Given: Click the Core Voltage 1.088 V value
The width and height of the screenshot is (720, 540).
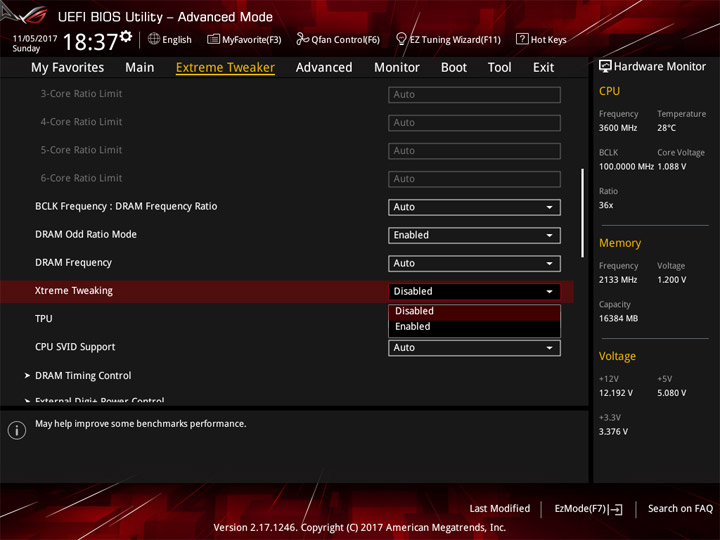Looking at the screenshot, I should [x=672, y=167].
